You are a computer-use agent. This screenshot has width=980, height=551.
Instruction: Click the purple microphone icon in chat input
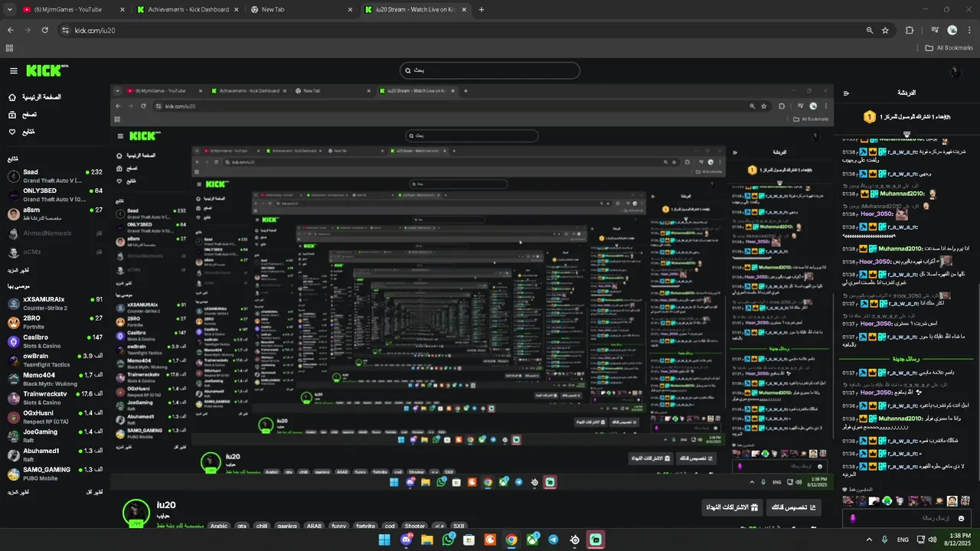tap(852, 519)
